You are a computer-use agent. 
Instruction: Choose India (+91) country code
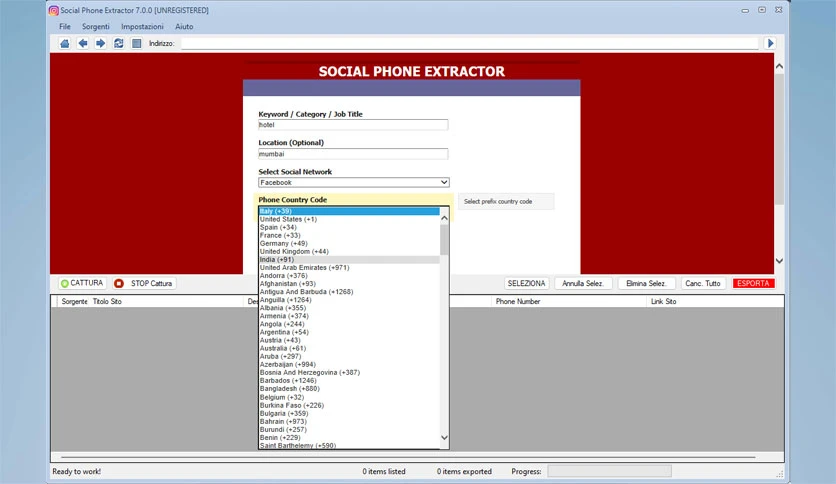click(x=349, y=260)
